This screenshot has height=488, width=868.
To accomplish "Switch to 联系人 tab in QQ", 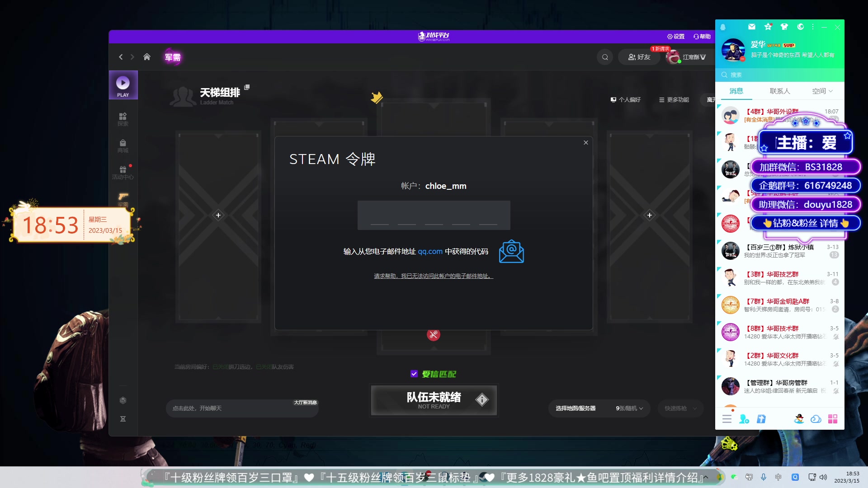I will 780,91.
